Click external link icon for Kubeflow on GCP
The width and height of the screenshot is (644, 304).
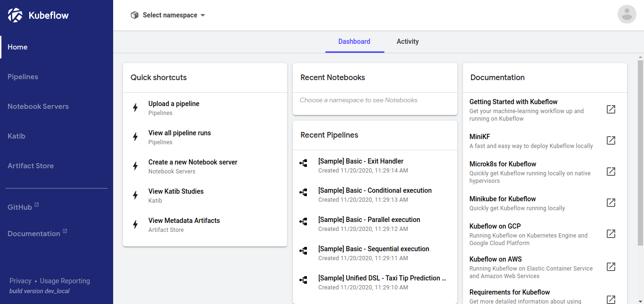coord(611,234)
